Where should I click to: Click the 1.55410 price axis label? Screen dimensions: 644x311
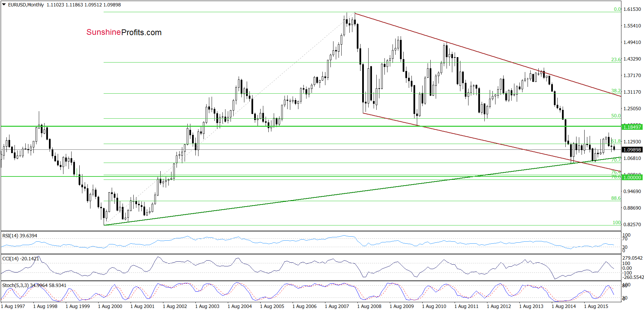click(632, 26)
